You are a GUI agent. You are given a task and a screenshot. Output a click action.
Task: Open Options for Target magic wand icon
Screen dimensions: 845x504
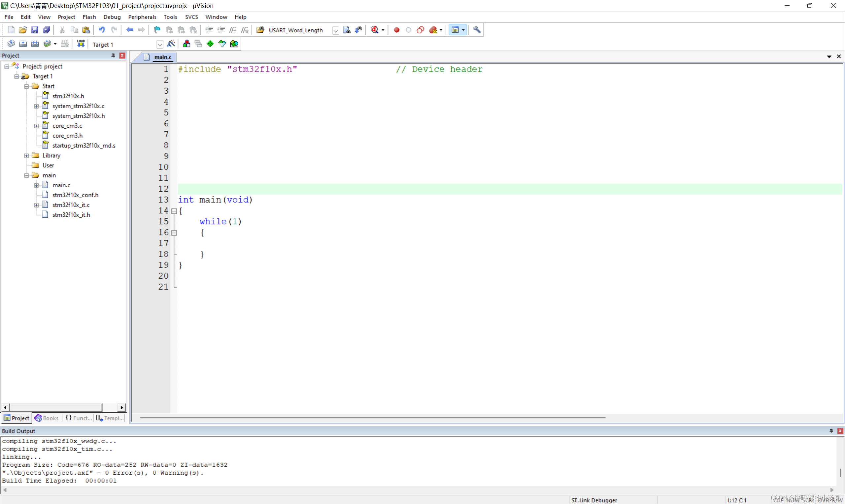[171, 44]
